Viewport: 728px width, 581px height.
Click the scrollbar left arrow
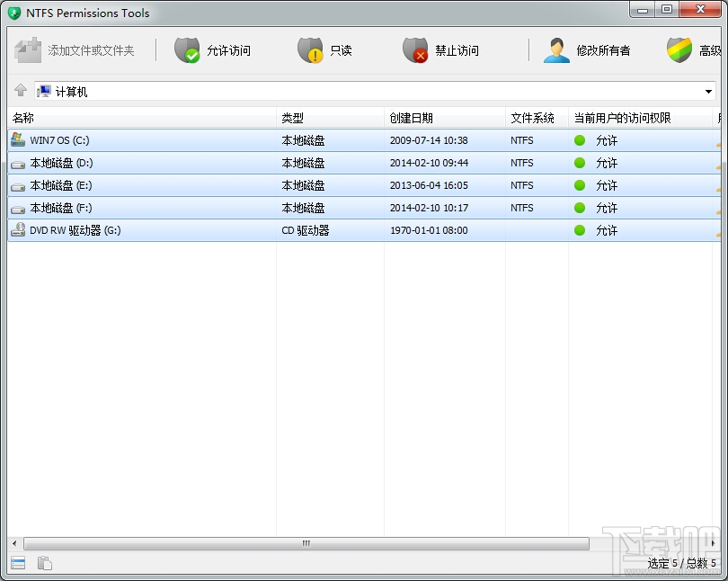[x=14, y=543]
